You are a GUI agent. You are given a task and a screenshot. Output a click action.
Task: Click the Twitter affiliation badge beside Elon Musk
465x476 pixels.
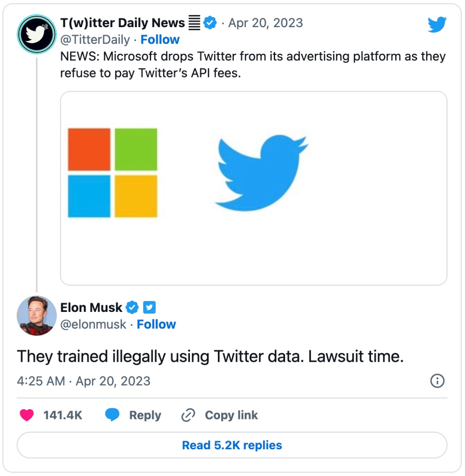[x=149, y=308]
